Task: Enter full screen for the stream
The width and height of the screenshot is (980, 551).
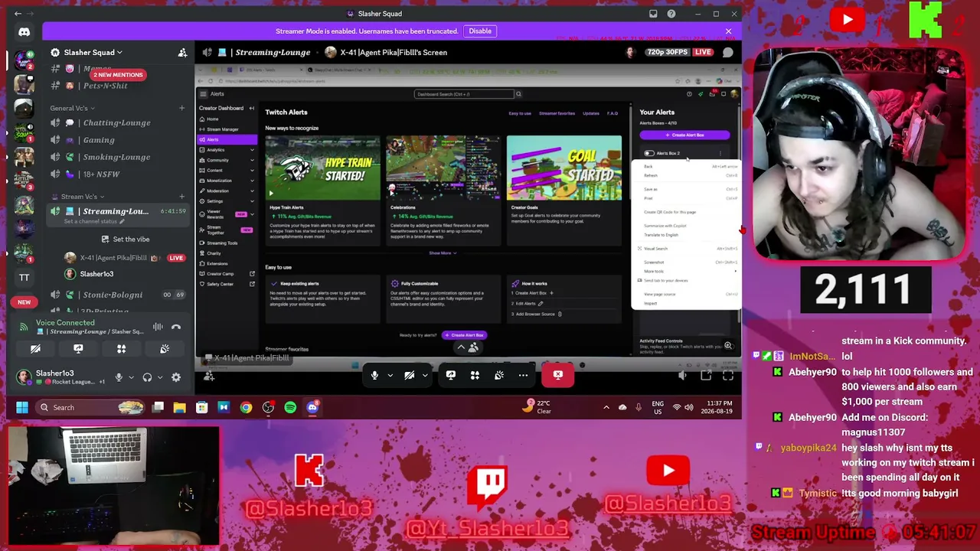Action: click(728, 375)
